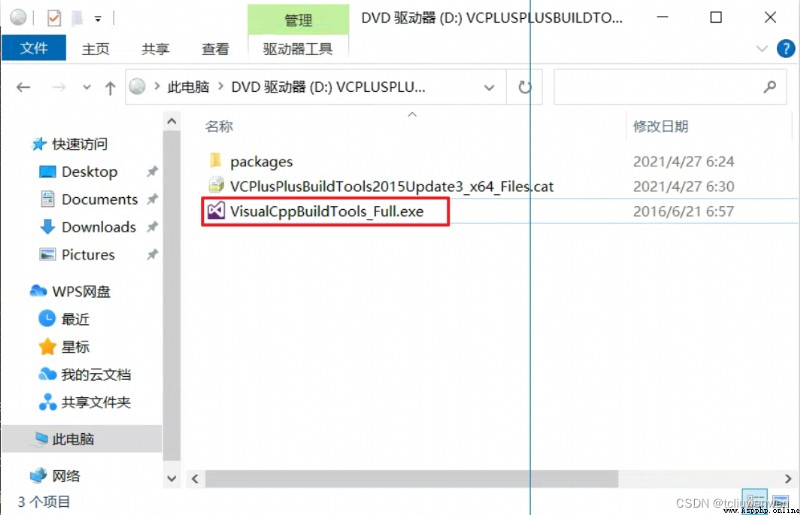
Task: Switch to the 查看 ribbon tab
Action: 215,49
